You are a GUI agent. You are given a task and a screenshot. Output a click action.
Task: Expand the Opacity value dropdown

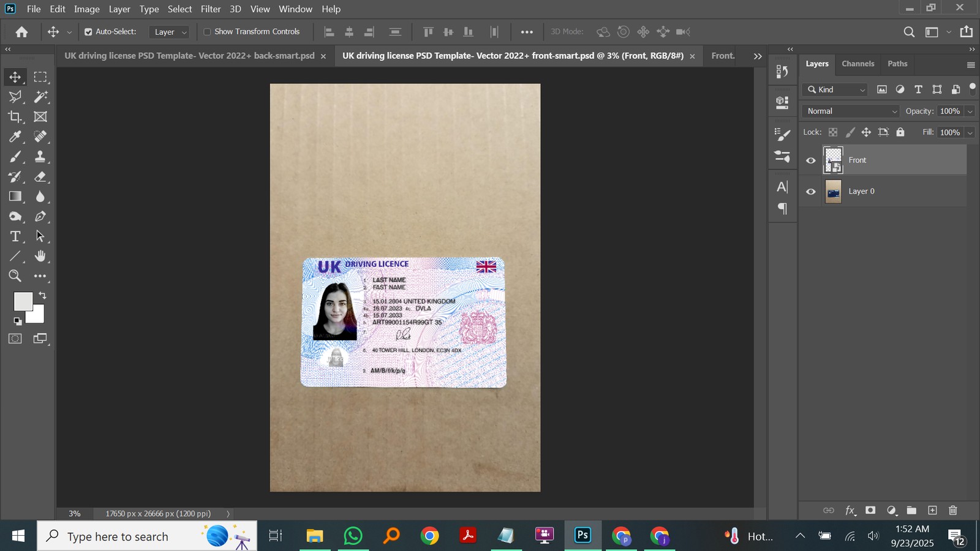pyautogui.click(x=970, y=111)
